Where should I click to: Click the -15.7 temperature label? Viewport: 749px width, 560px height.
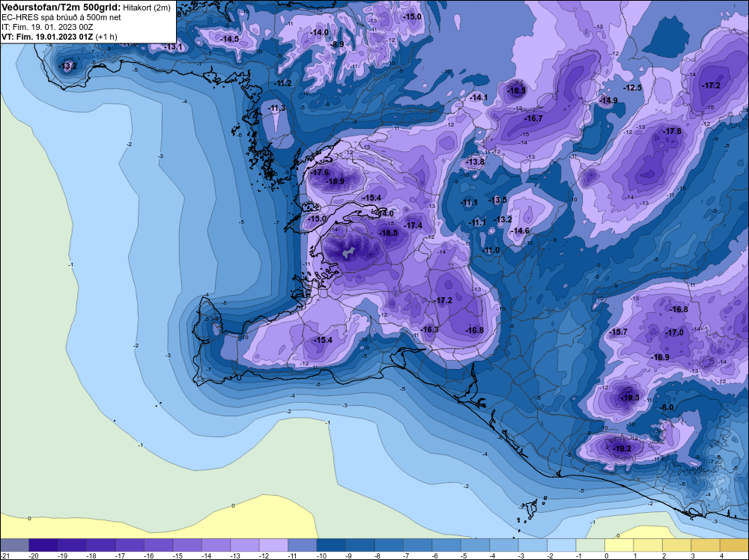[618, 332]
